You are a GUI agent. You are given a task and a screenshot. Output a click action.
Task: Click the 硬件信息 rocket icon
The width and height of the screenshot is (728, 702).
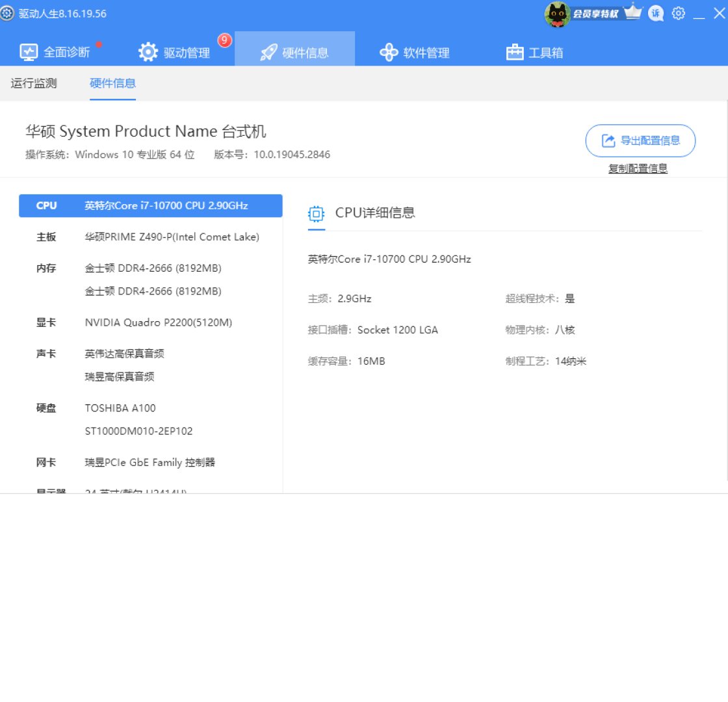269,52
